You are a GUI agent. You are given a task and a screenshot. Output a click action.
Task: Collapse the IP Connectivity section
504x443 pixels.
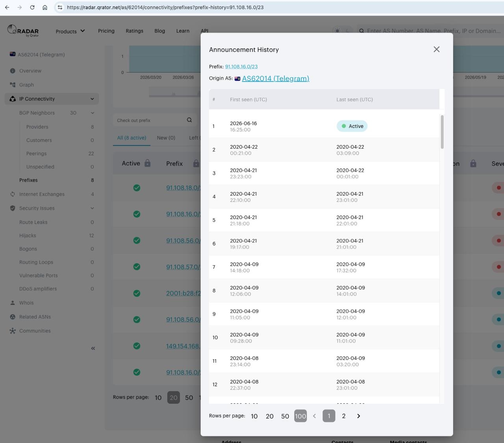[x=92, y=99]
